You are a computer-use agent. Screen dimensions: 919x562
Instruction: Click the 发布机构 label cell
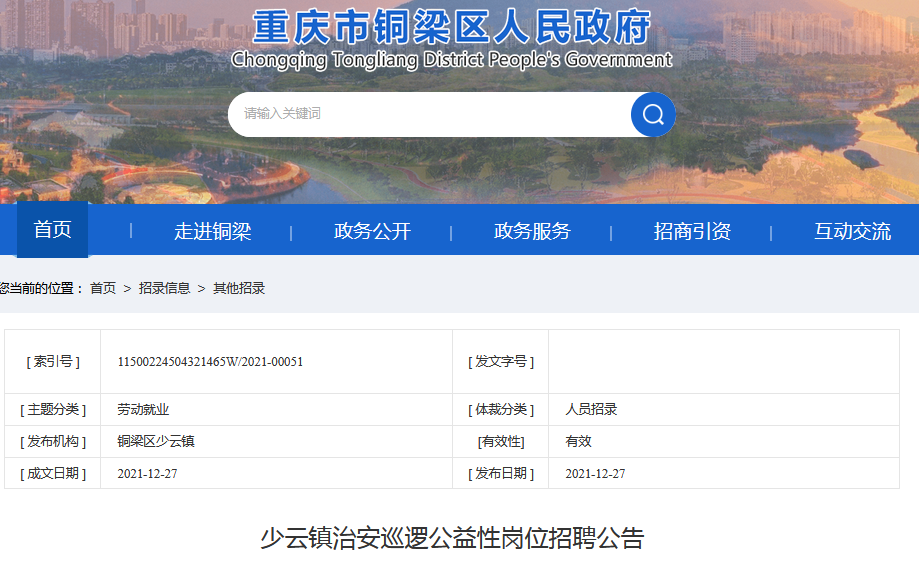(53, 441)
